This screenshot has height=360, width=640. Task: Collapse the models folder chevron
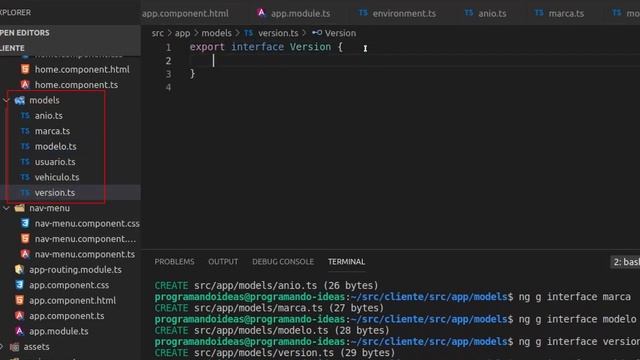7,100
